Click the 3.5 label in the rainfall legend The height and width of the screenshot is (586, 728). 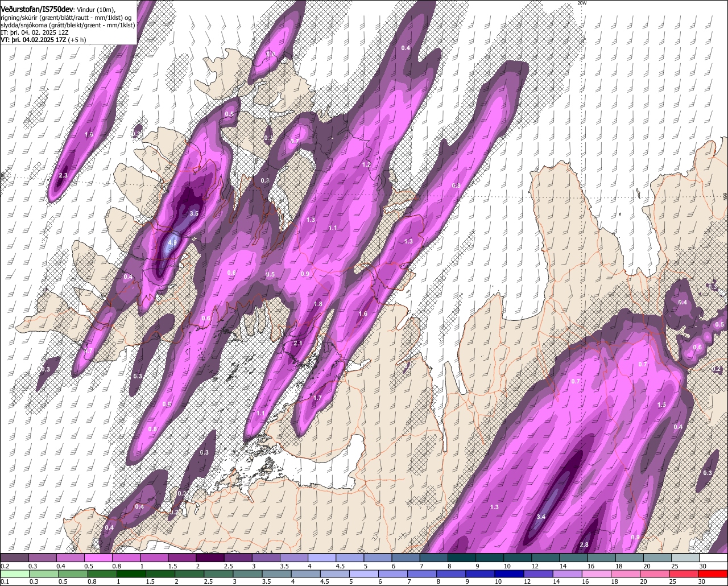[267, 582]
